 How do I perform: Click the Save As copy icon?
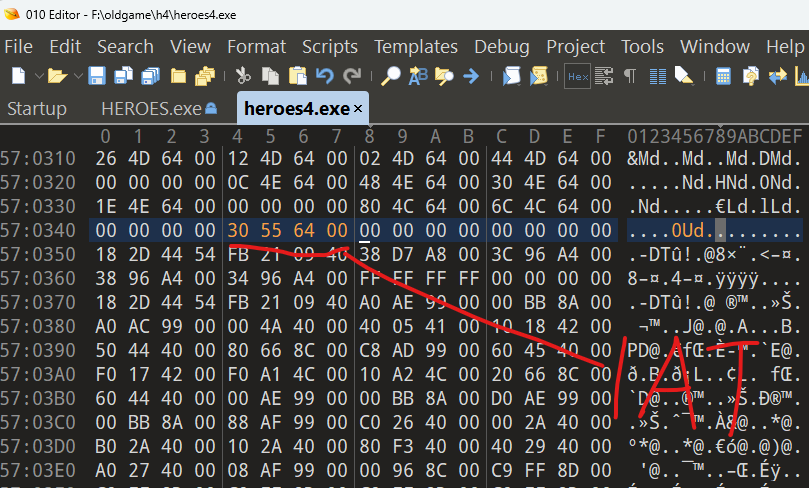click(124, 76)
